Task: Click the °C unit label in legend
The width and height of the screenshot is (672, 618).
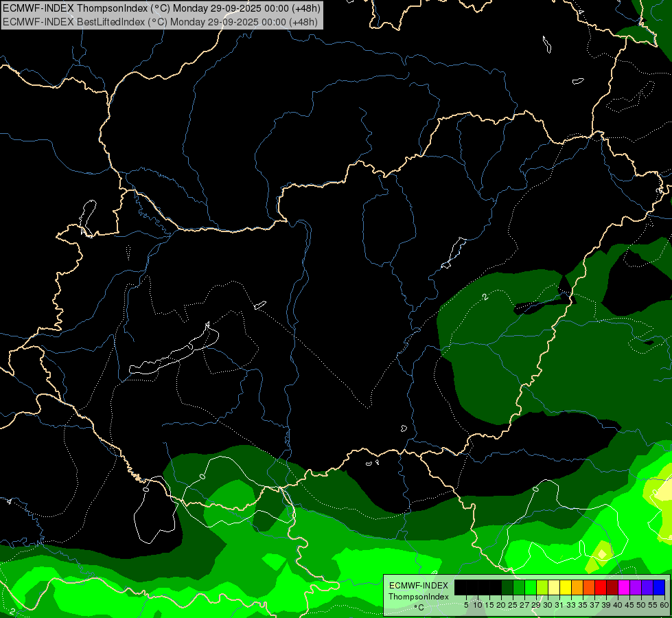Action: click(x=419, y=607)
